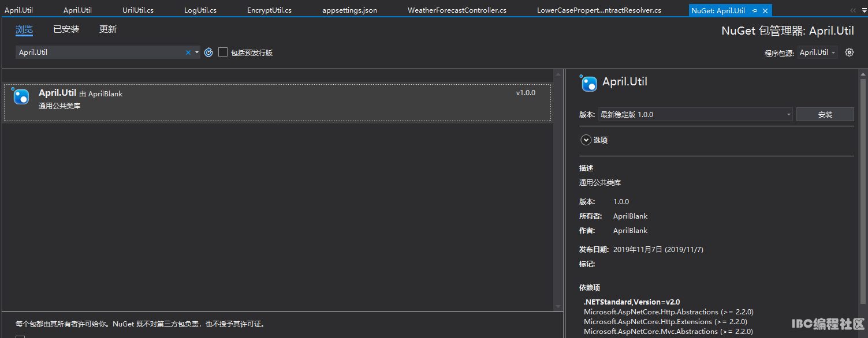Screen dimensions: 868x338
Task: Click the package list scrollbar down arrow
Action: click(558, 306)
